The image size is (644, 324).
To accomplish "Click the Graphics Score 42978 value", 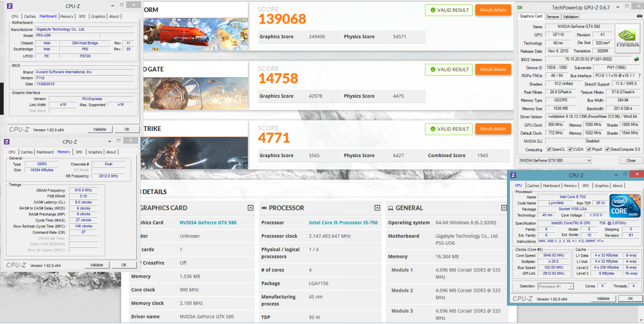I will click(317, 96).
